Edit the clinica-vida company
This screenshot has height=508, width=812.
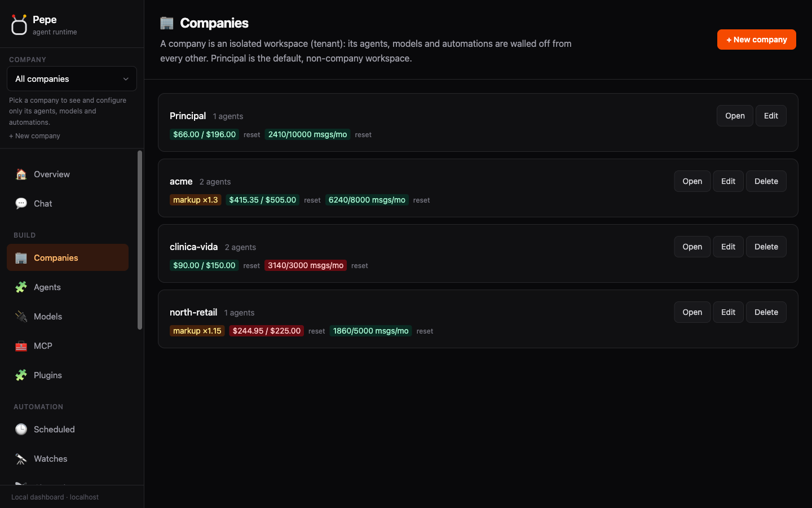tap(729, 247)
